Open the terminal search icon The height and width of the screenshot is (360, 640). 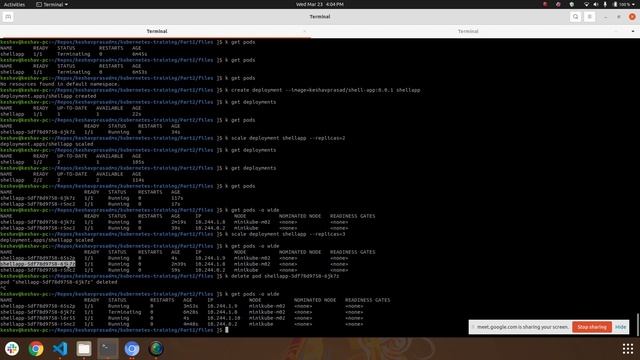point(576,17)
